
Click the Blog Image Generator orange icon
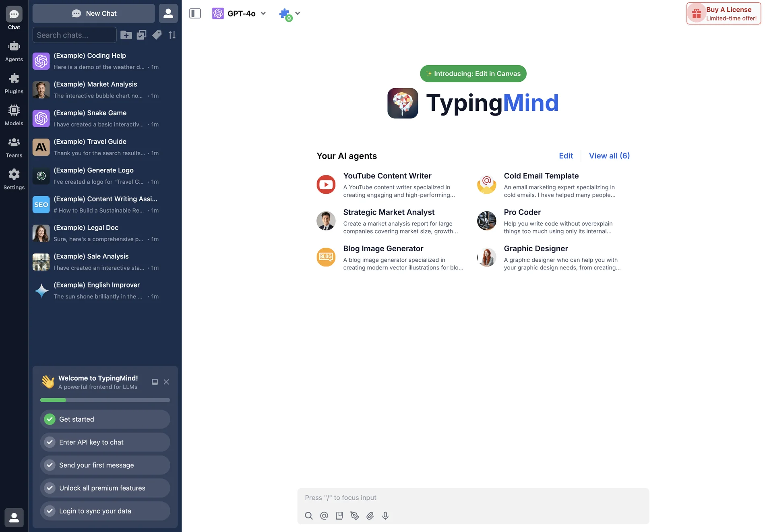click(326, 257)
